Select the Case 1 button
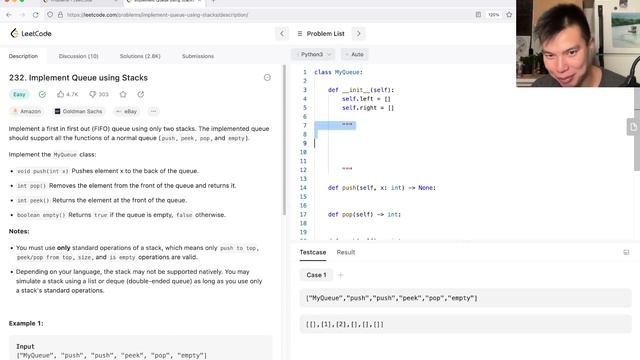 [316, 275]
